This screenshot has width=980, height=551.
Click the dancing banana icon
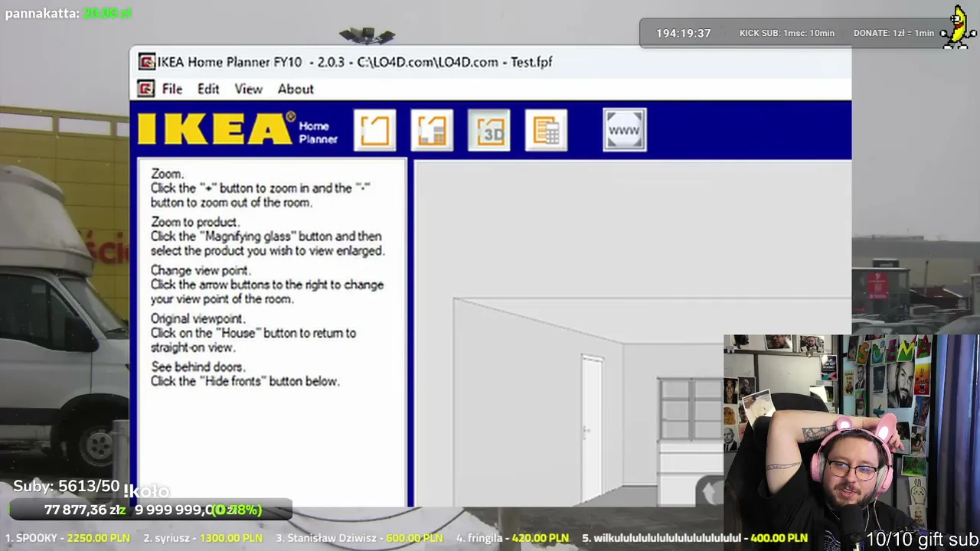click(958, 29)
